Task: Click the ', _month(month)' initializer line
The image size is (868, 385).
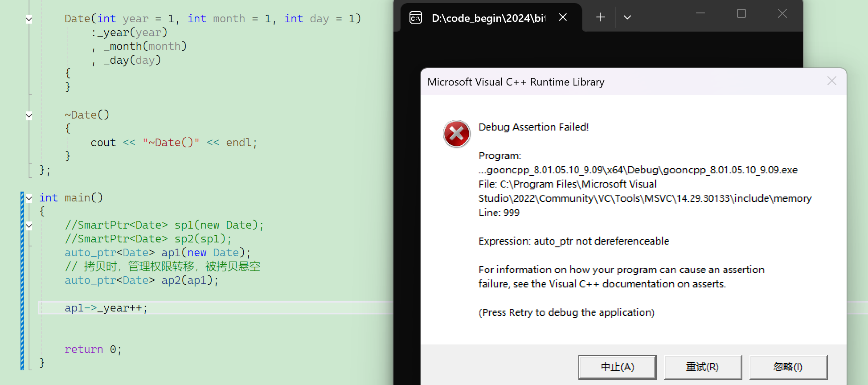Action: click(139, 46)
